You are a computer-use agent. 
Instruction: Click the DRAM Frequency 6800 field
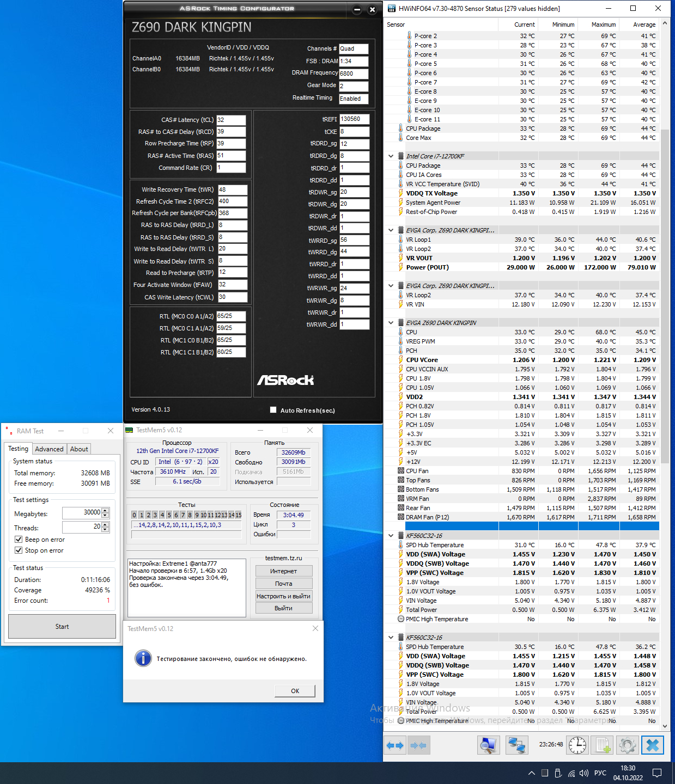coord(354,73)
